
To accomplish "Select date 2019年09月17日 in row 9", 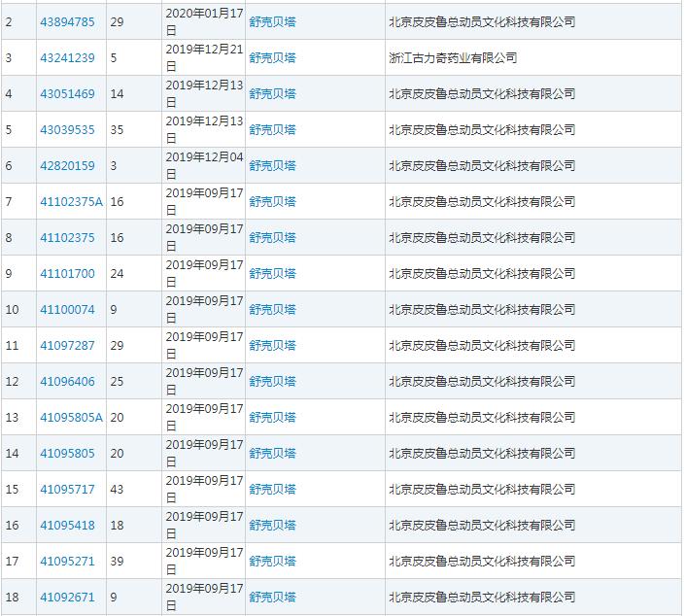I will point(204,273).
